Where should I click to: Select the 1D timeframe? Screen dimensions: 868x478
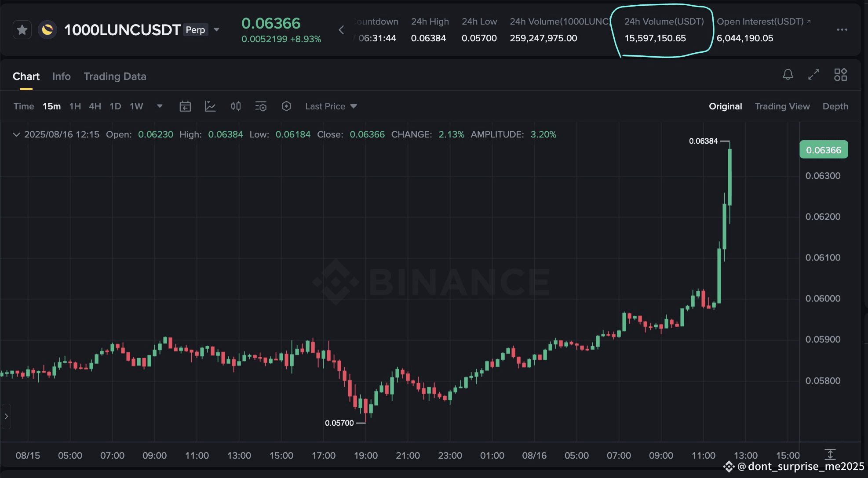[x=115, y=106]
